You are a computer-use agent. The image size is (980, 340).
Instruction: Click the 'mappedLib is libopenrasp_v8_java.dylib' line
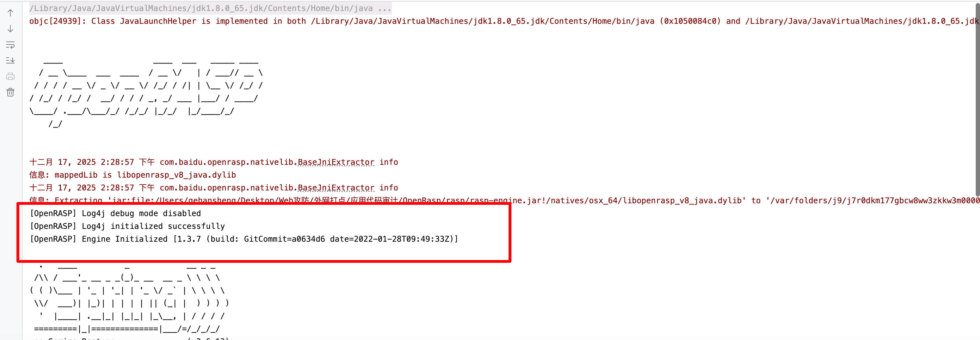(145, 175)
